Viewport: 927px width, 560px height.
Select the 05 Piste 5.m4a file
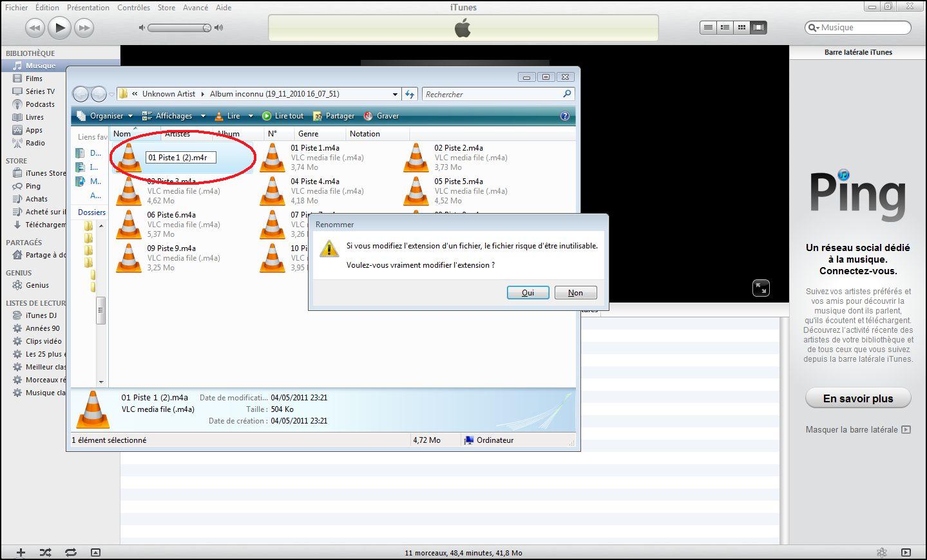pos(457,191)
